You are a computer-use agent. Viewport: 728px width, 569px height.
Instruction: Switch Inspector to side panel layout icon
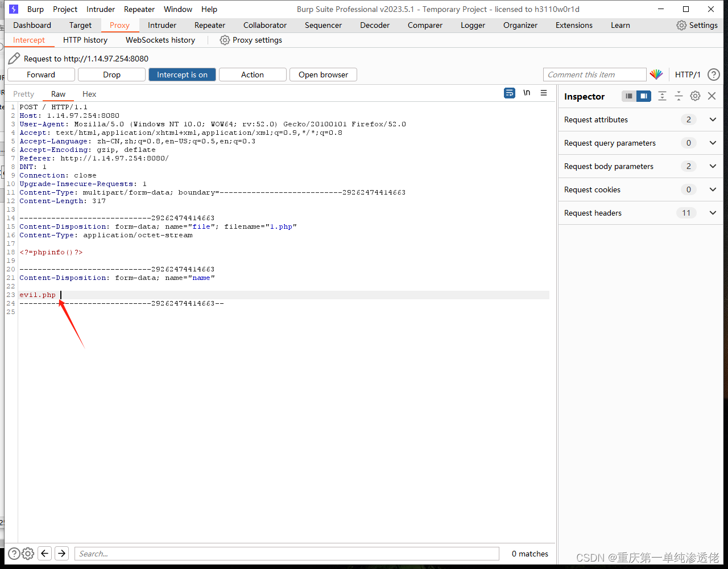[644, 96]
